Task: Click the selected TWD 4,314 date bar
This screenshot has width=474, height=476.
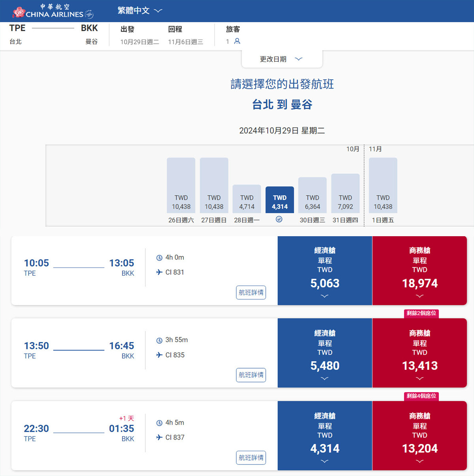Action: click(280, 200)
